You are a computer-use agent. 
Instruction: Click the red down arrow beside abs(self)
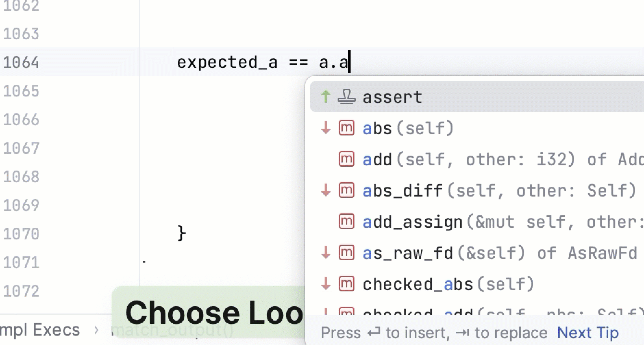[x=326, y=128]
